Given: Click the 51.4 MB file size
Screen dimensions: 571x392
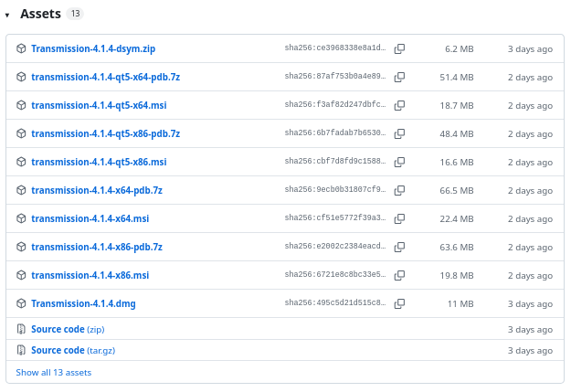Looking at the screenshot, I should [457, 78].
